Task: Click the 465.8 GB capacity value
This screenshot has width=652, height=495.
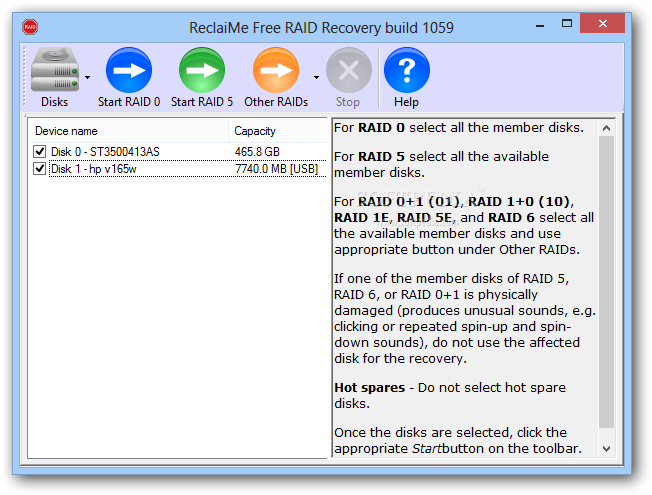Action: pos(257,152)
